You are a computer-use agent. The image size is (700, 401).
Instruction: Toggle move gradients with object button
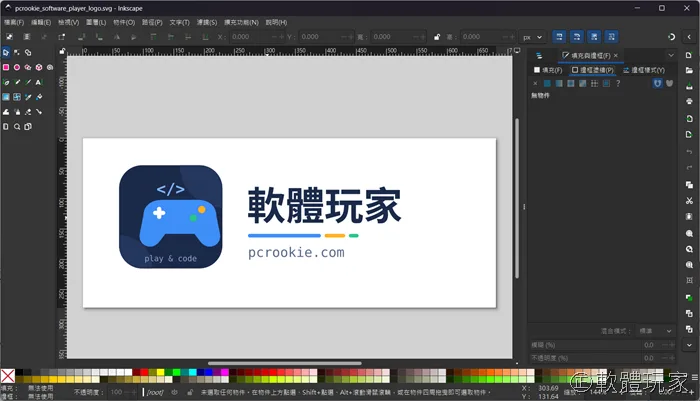594,37
